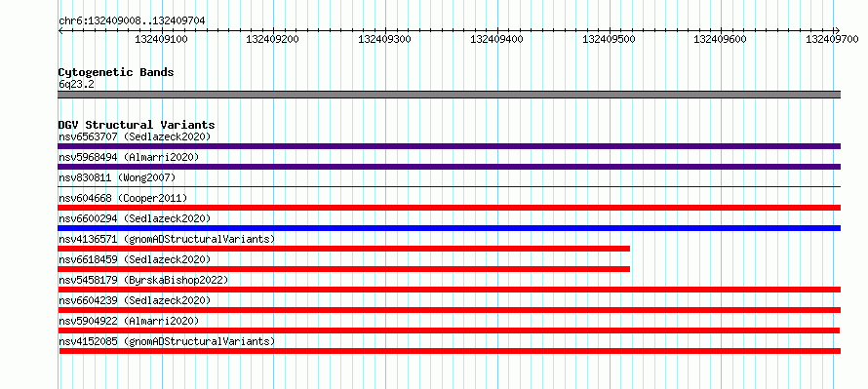Screen dimensions: 868x389
Task: Click the red nsv4152085 variant bar
Action: (450, 351)
